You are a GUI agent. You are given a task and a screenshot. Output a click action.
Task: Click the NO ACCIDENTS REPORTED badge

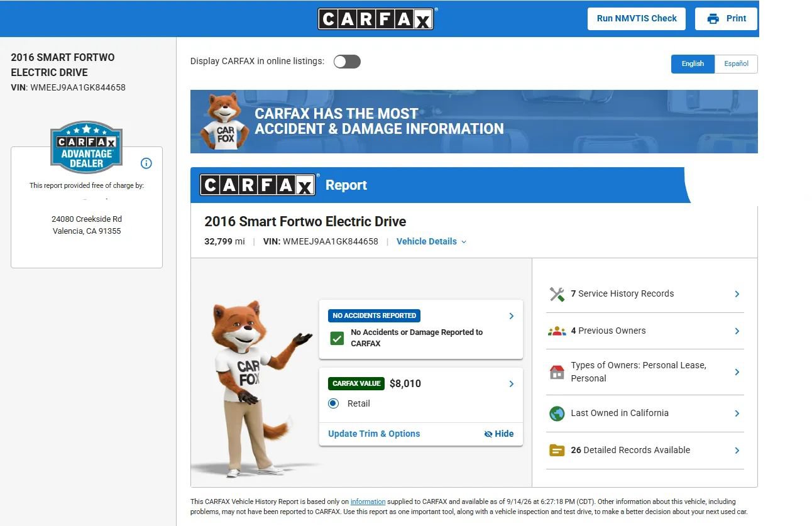(x=374, y=315)
